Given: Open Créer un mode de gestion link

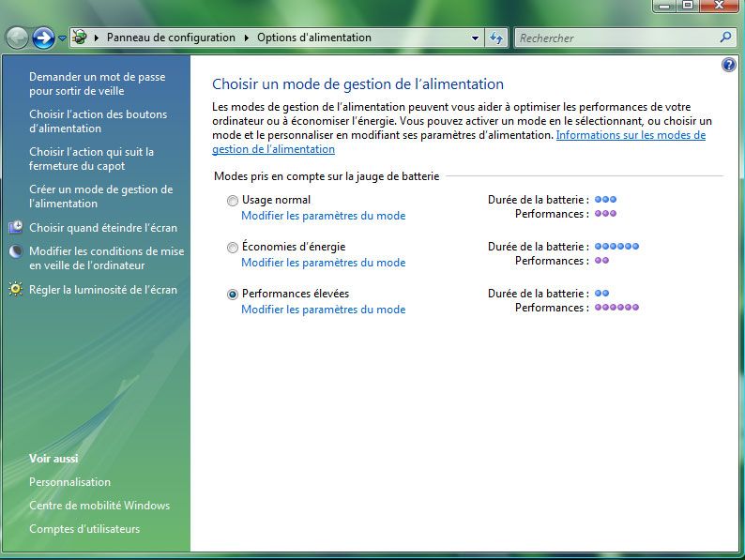Looking at the screenshot, I should click(100, 196).
